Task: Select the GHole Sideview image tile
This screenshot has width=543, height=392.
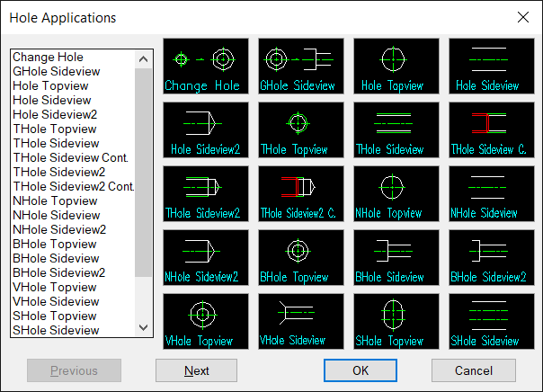Action: click(301, 67)
